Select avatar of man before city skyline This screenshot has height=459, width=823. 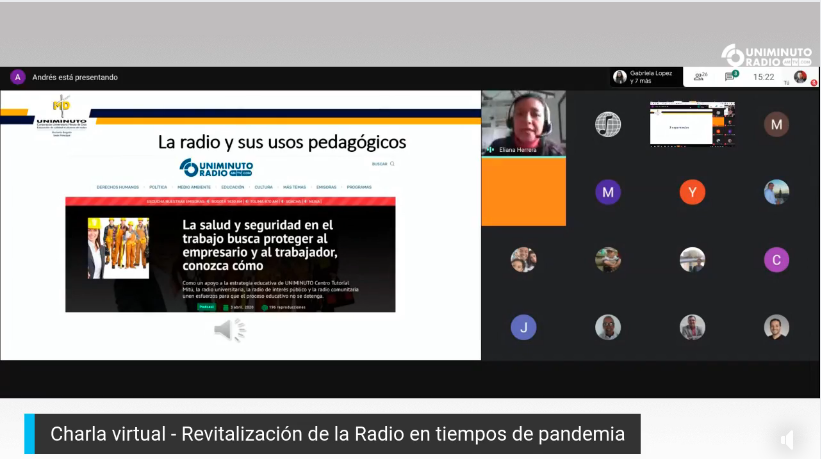click(x=776, y=192)
